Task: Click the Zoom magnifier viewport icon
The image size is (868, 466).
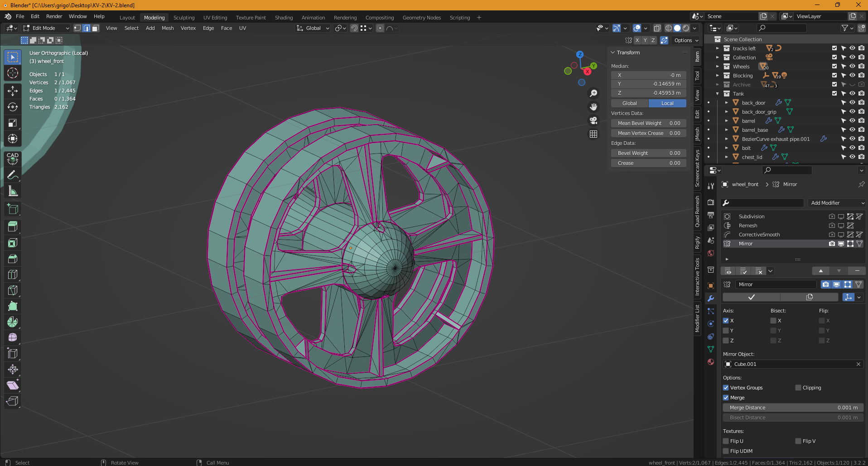Action: pos(593,93)
